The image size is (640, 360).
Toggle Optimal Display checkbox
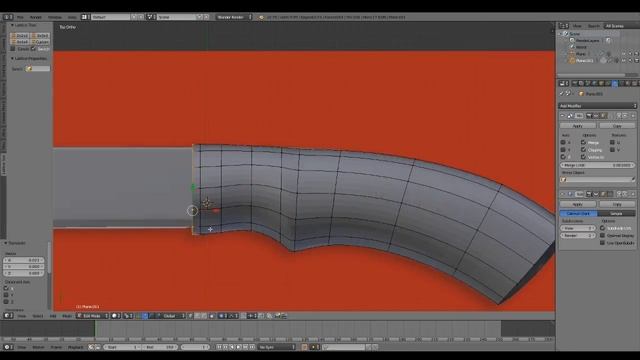[x=602, y=236]
